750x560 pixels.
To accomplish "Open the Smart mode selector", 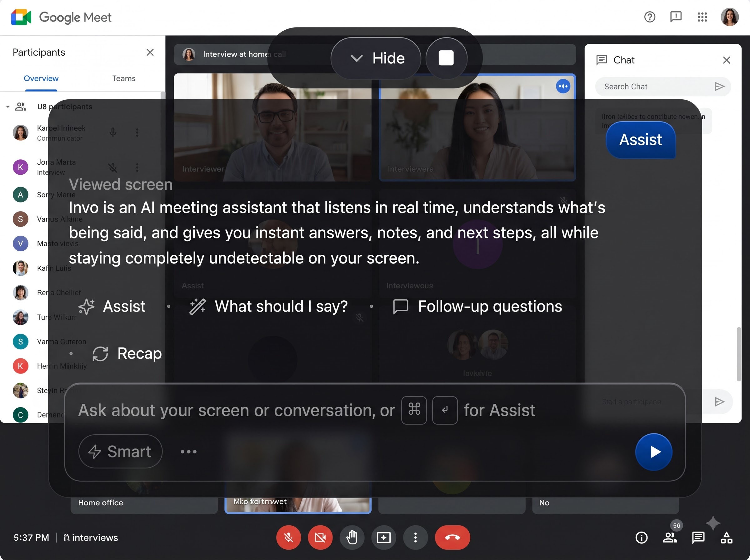I will pyautogui.click(x=120, y=452).
